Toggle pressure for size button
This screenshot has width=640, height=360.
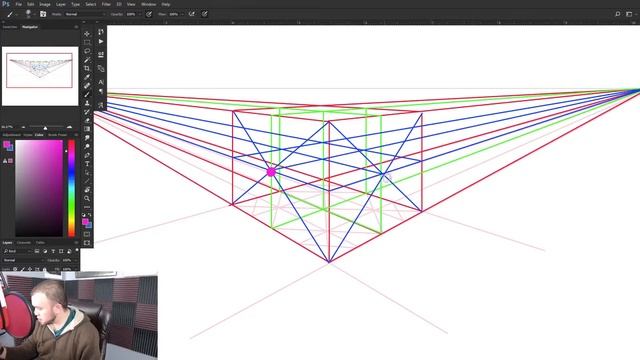click(204, 14)
